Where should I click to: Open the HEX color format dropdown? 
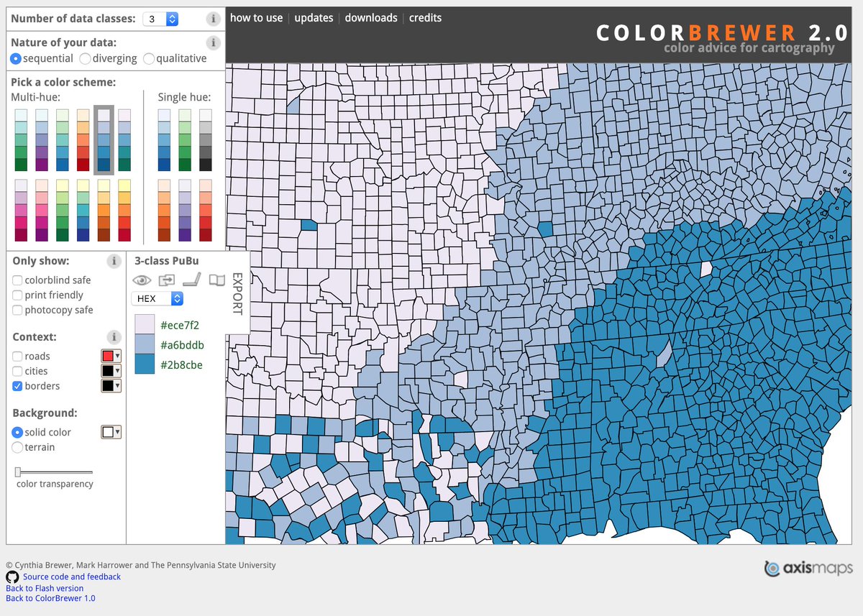tap(157, 298)
